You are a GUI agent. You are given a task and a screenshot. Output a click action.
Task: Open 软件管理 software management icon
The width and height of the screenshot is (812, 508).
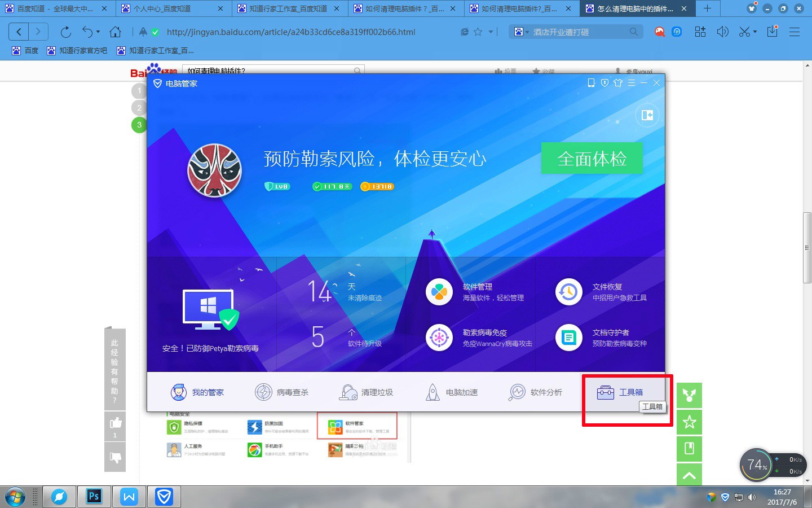439,292
